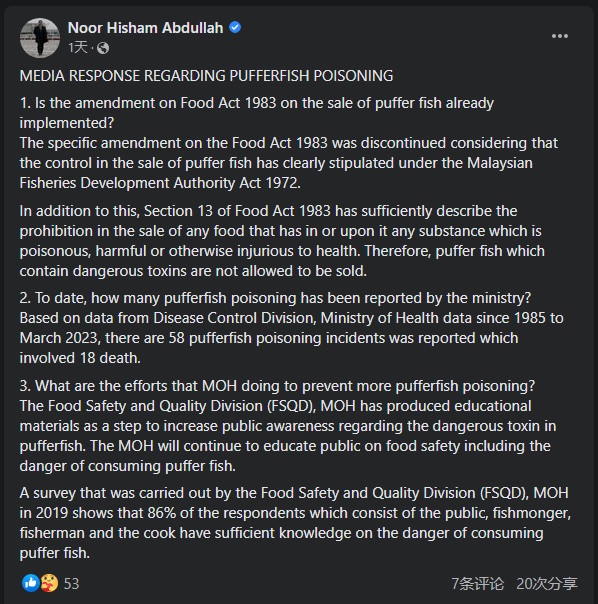The image size is (598, 604).
Task: Click question 2 "To date, how many pufferfish poisoning"
Action: coord(275,298)
